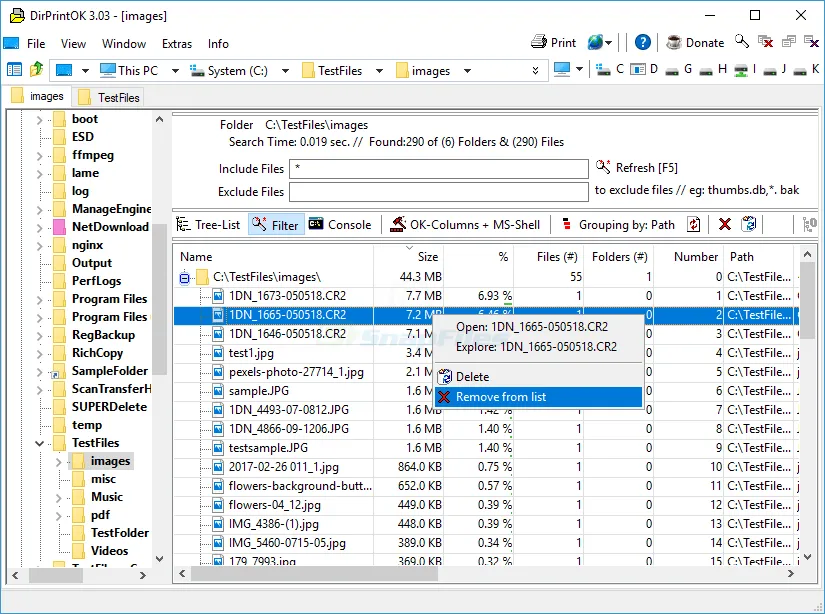This screenshot has height=614, width=825.
Task: Click the Tree-List view button
Action: (x=208, y=225)
